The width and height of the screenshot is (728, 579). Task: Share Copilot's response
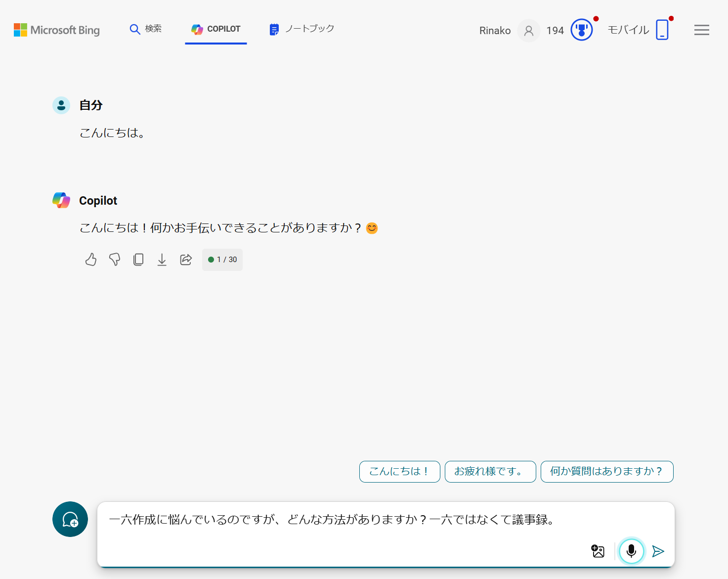186,260
